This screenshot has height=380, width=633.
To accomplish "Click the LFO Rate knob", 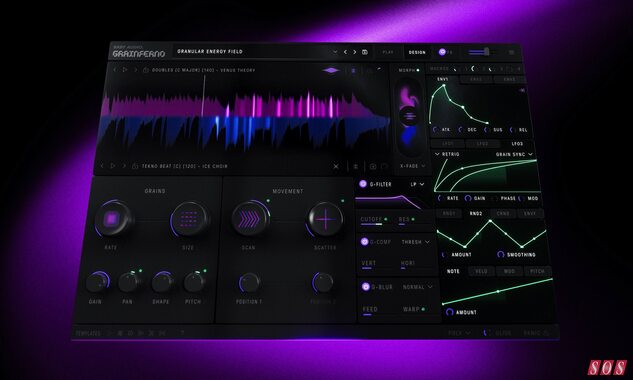I will tap(440, 198).
